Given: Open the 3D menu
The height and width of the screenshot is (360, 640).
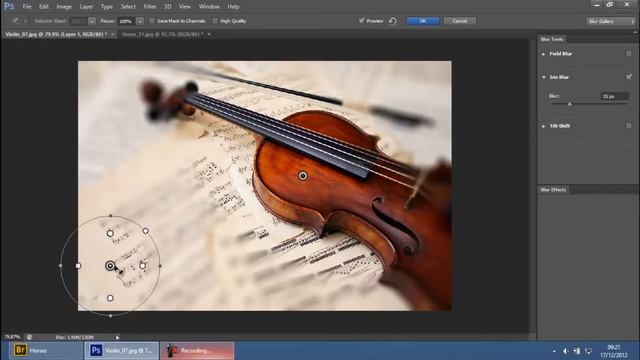Looking at the screenshot, I should [x=167, y=7].
